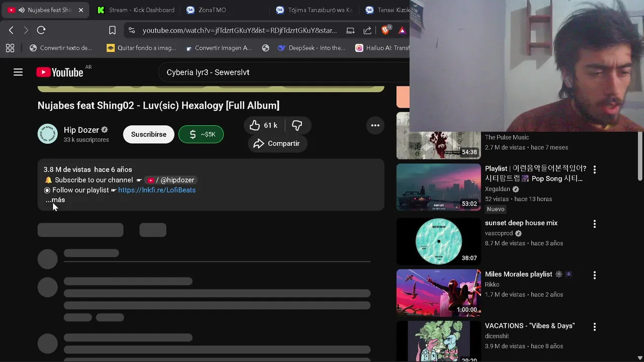
Task: Open the vascoprod channel name
Action: pyautogui.click(x=500, y=233)
